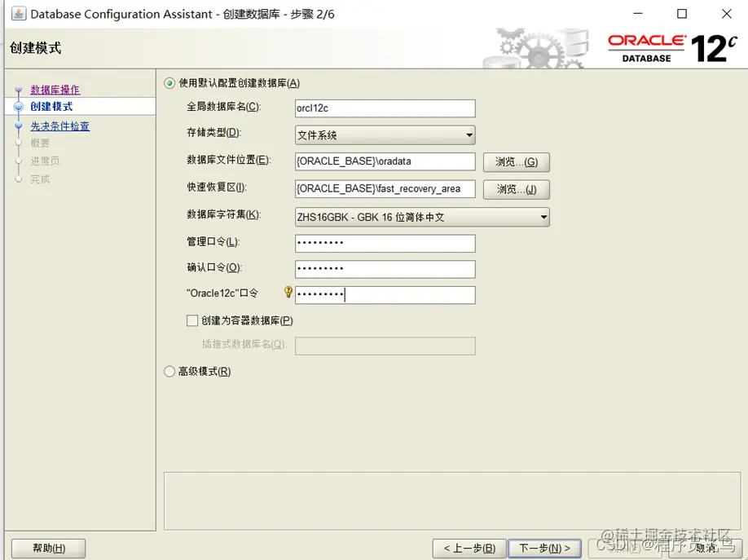Click 上一步 button
748x560 pixels.
pos(469,548)
